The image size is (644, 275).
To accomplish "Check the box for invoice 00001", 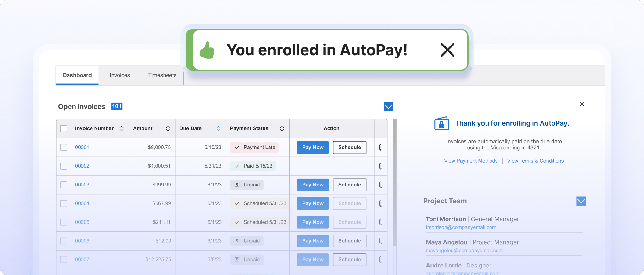I will click(x=64, y=147).
